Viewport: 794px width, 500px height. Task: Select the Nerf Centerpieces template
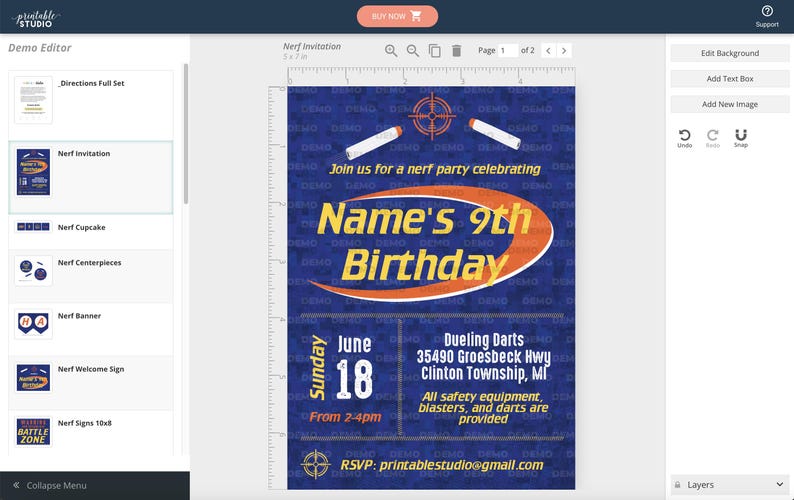[91, 276]
